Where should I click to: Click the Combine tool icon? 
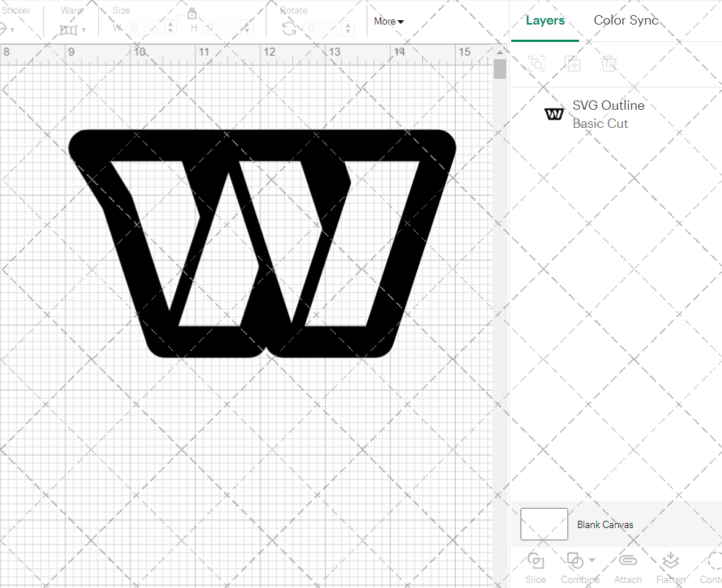[x=575, y=561]
